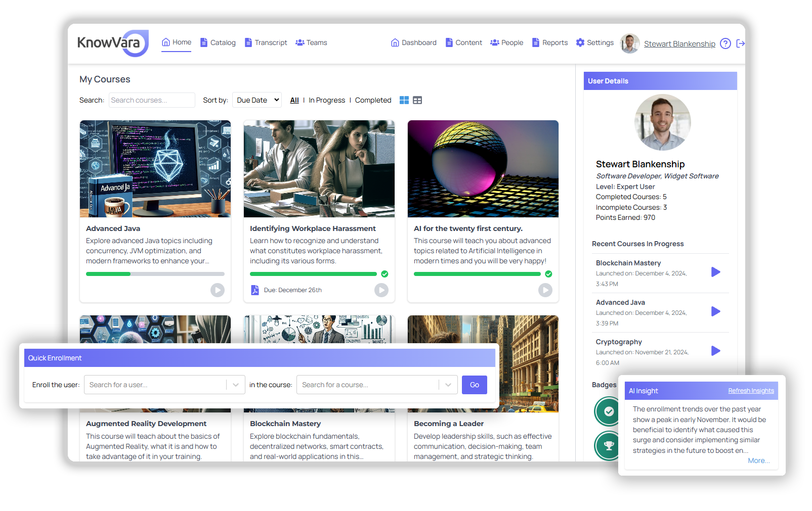The width and height of the screenshot is (812, 511).
Task: Filter courses by In Progress
Action: (327, 100)
